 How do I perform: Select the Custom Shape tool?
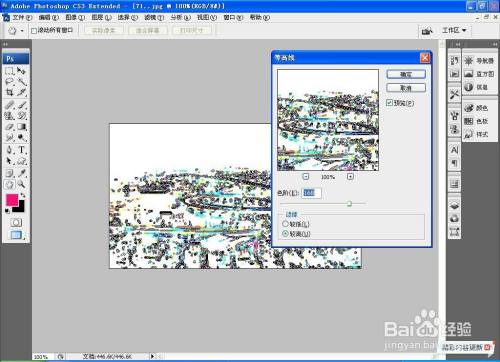tap(22, 161)
